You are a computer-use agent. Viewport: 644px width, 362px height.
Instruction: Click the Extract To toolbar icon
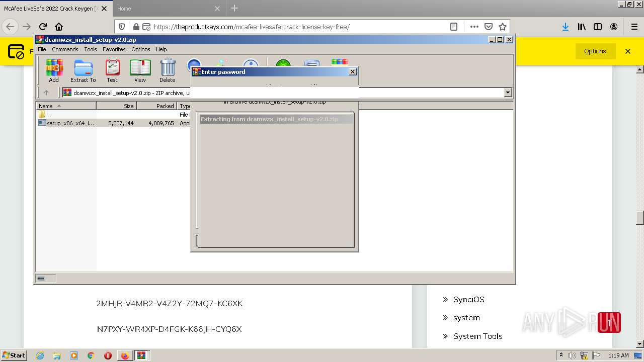[x=83, y=70]
